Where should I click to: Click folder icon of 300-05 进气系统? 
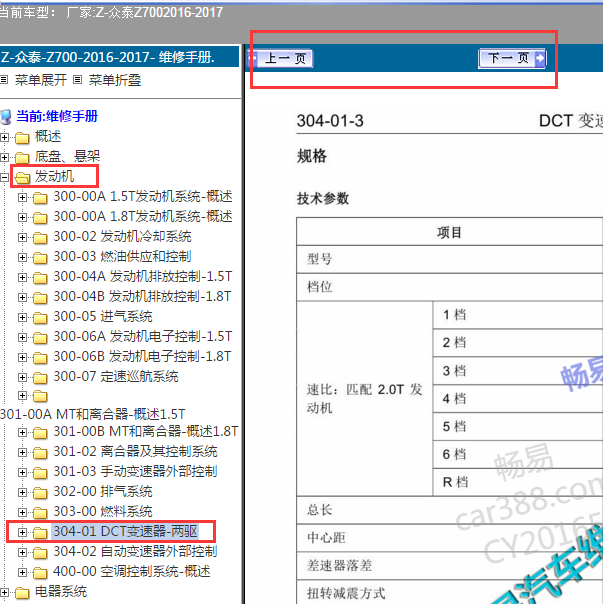40,318
